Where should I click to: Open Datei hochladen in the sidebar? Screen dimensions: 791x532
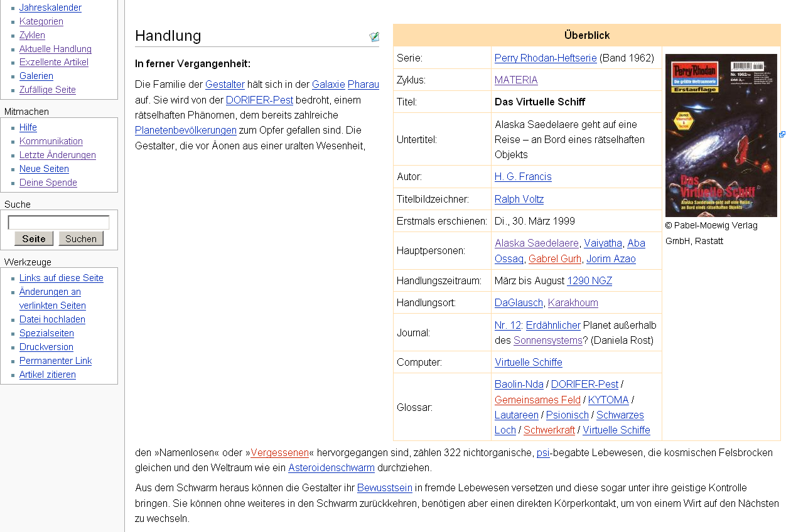[x=52, y=319]
